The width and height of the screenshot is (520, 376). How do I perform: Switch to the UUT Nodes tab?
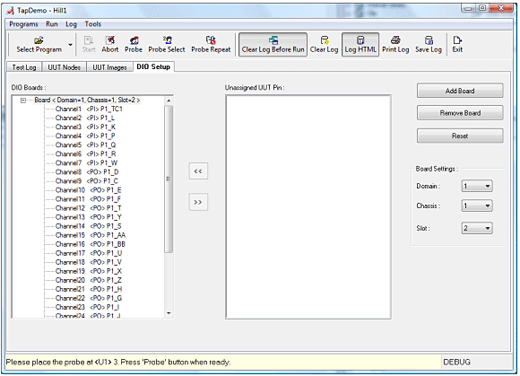point(64,67)
